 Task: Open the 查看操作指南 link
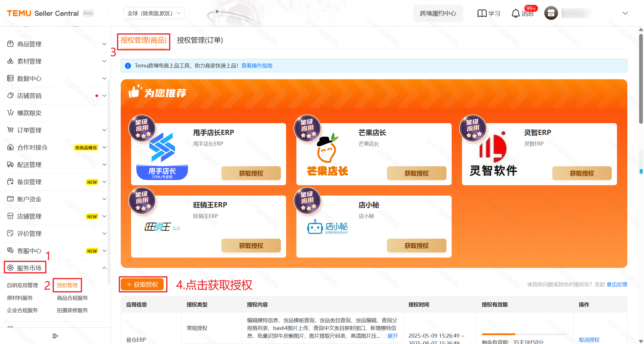(257, 66)
